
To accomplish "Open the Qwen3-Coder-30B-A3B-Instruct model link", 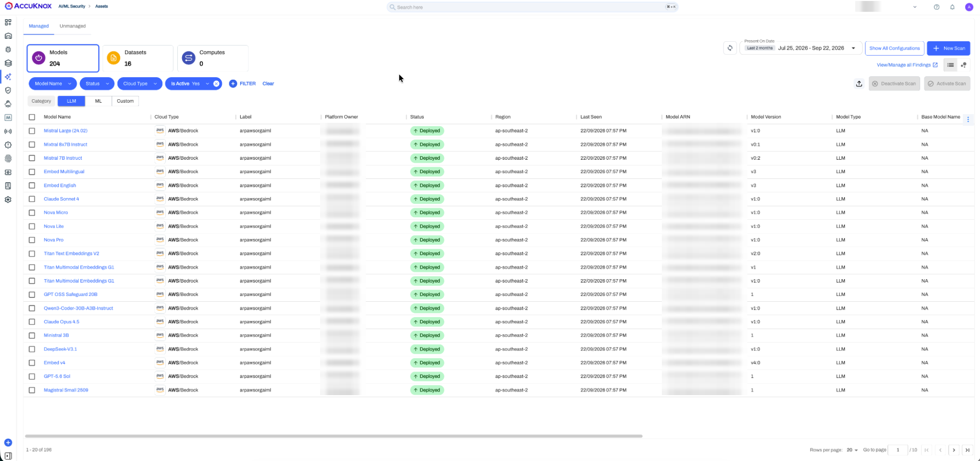I will 78,308.
